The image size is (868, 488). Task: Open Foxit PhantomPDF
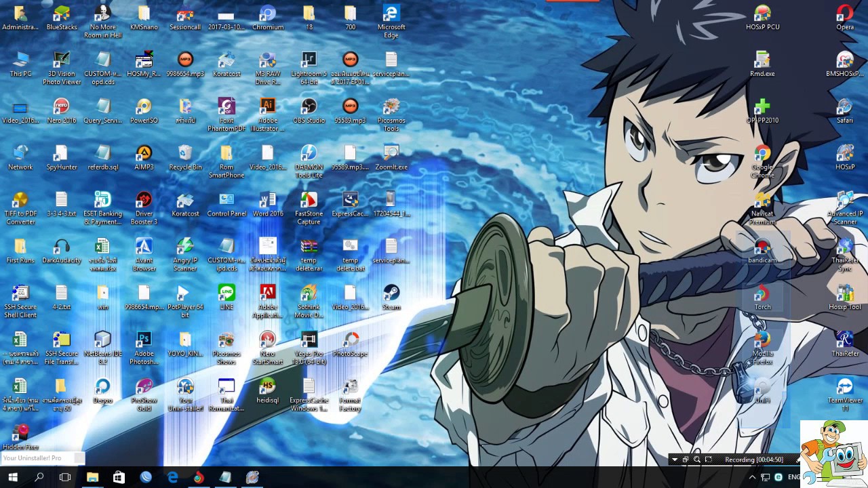(226, 115)
